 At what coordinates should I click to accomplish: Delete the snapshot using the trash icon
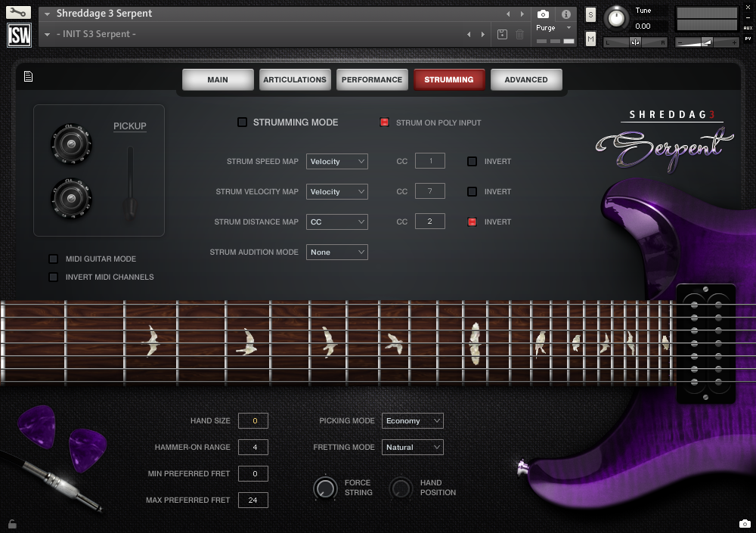click(519, 34)
